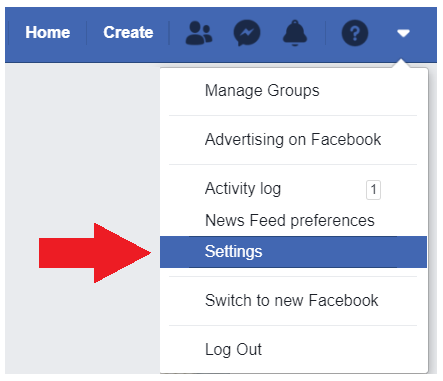
Task: Open the Friend Requests icon
Action: (199, 33)
